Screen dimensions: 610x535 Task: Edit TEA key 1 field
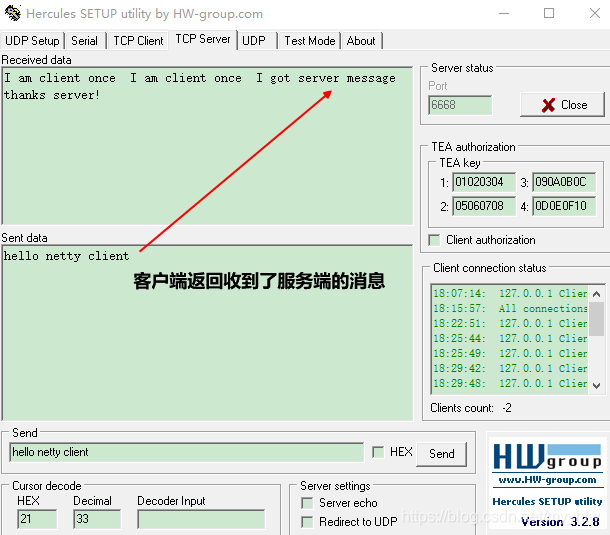484,182
